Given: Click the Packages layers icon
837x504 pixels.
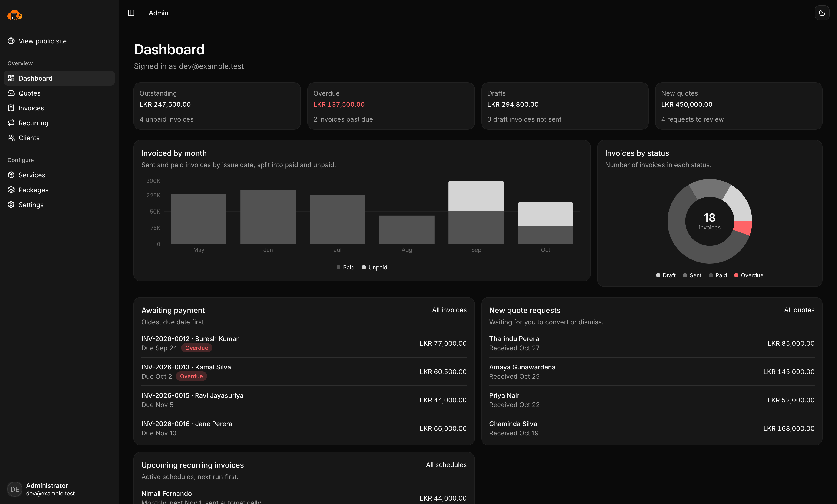Looking at the screenshot, I should point(11,190).
